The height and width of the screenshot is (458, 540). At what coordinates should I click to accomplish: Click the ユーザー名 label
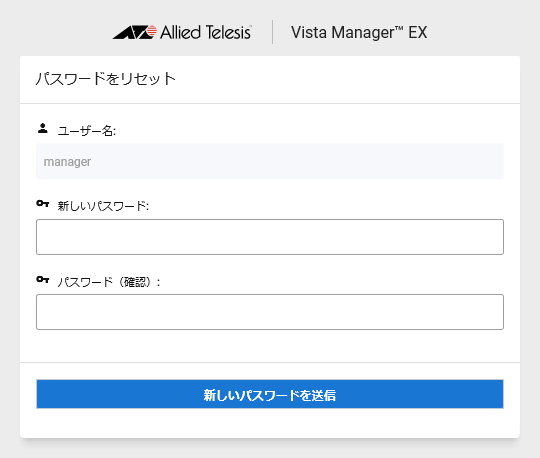tap(87, 131)
